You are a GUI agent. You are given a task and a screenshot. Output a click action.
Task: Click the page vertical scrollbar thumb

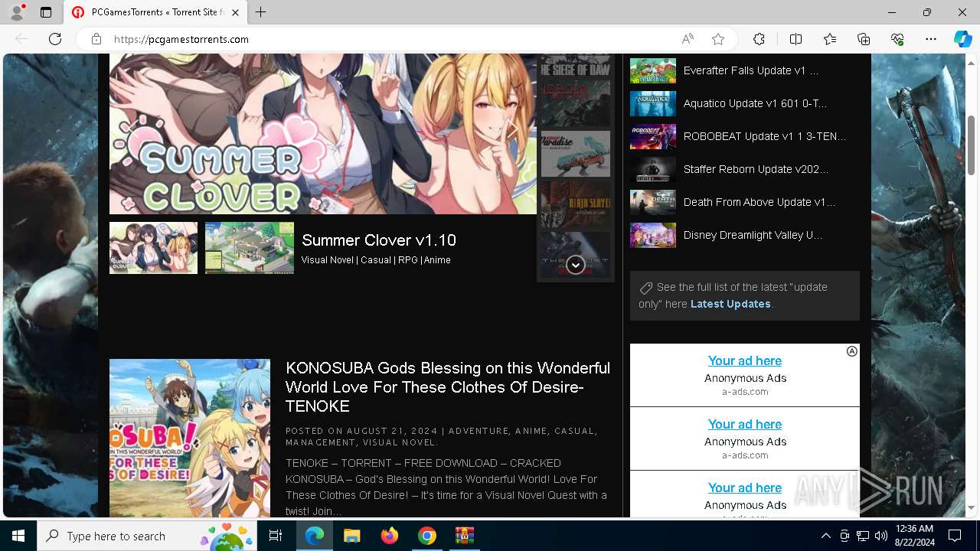(972, 145)
